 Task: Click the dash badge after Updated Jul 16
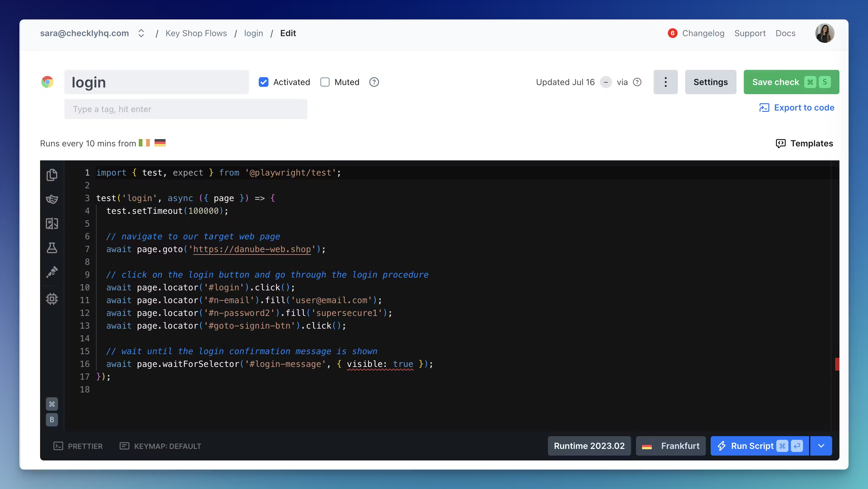tap(606, 82)
